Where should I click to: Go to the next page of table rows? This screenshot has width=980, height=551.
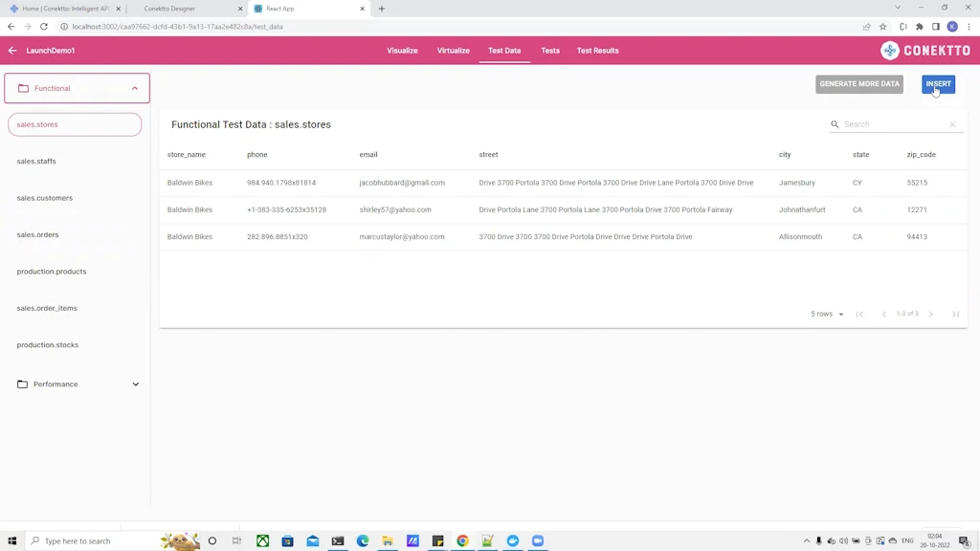[x=931, y=314]
